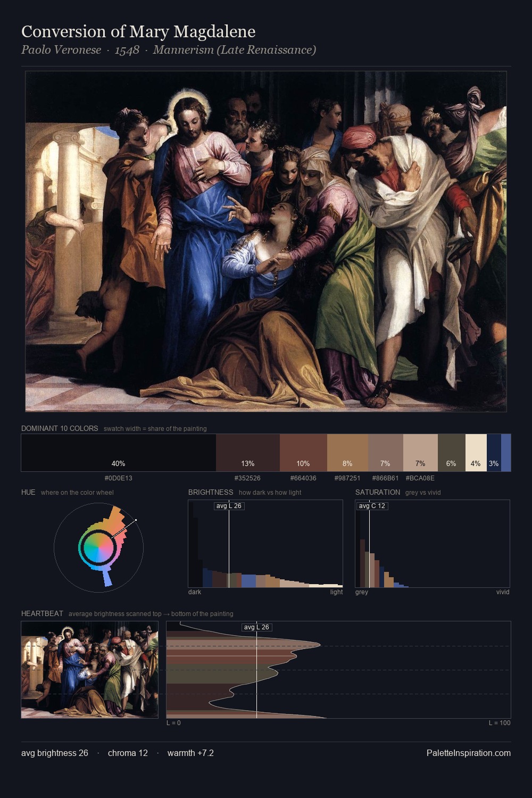Click the DOMINANT 10 COLORS heading
This screenshot has height=798, width=532.
[x=60, y=428]
